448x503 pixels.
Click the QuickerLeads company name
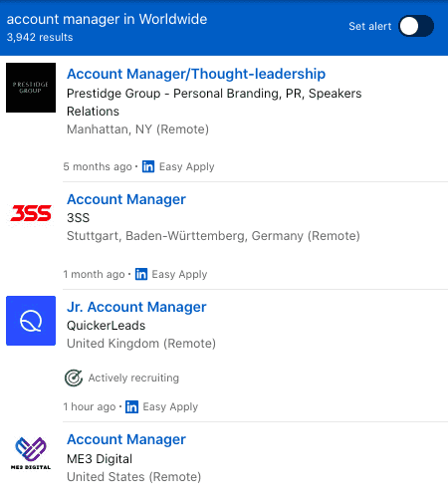106,326
